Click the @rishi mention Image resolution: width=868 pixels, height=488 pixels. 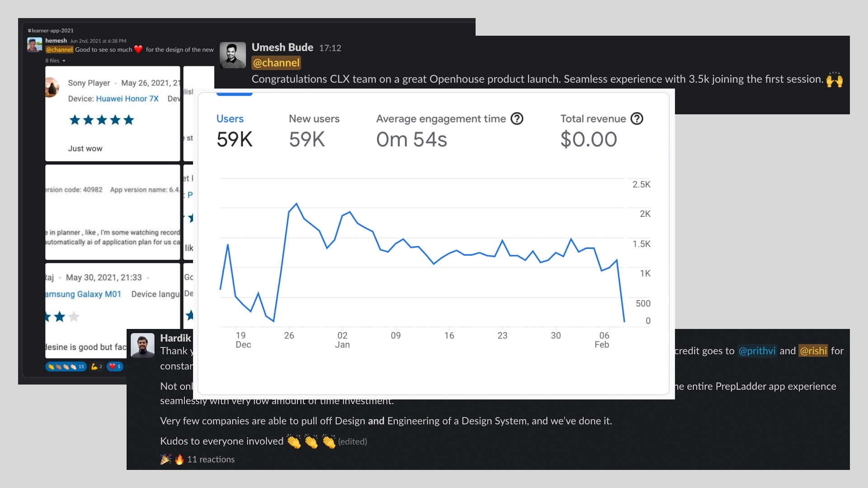[813, 351]
